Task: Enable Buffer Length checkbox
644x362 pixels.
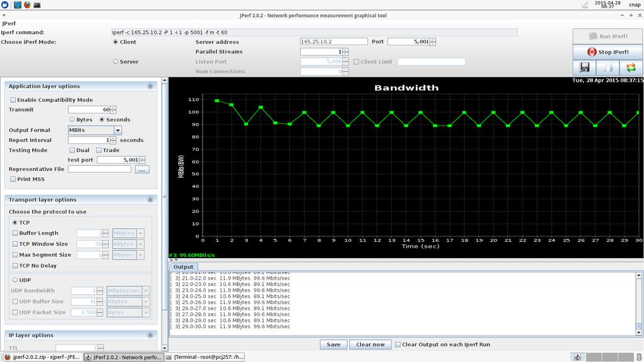Action: point(15,233)
